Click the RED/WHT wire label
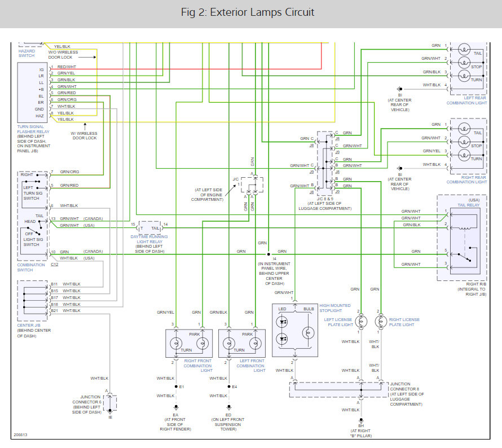 tap(67, 67)
